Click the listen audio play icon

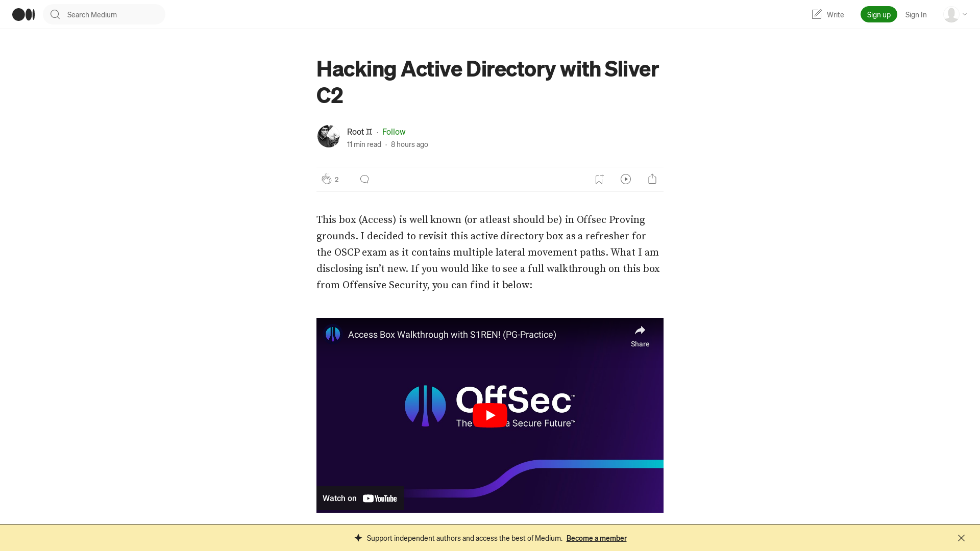point(626,179)
